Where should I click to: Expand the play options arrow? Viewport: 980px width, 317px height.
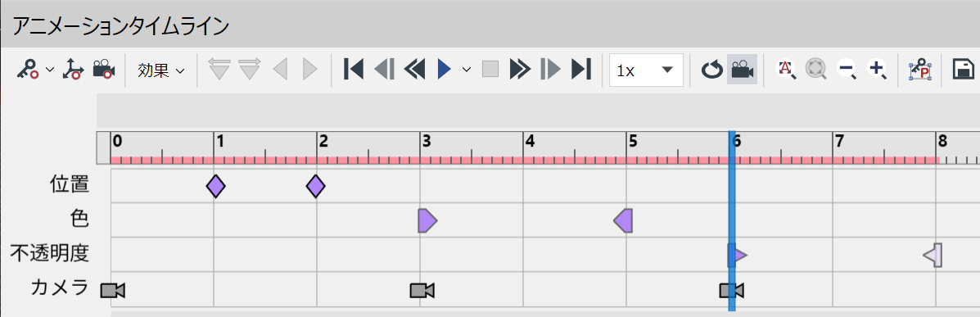(x=466, y=70)
